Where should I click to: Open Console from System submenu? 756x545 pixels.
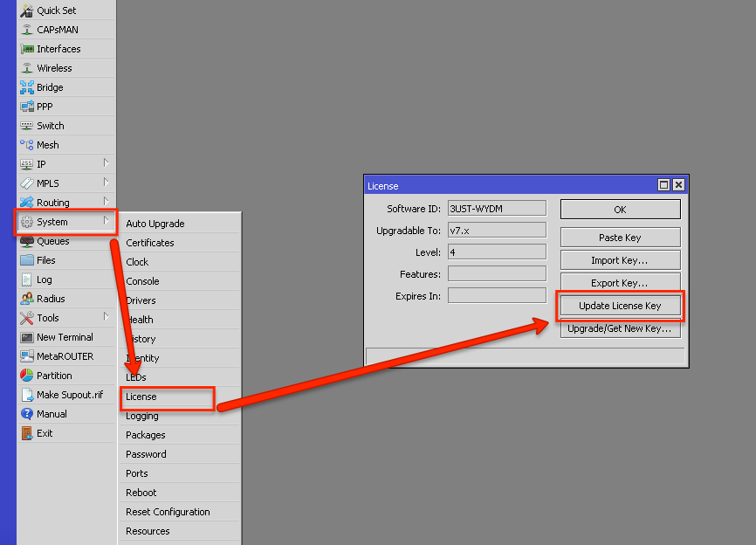179,281
